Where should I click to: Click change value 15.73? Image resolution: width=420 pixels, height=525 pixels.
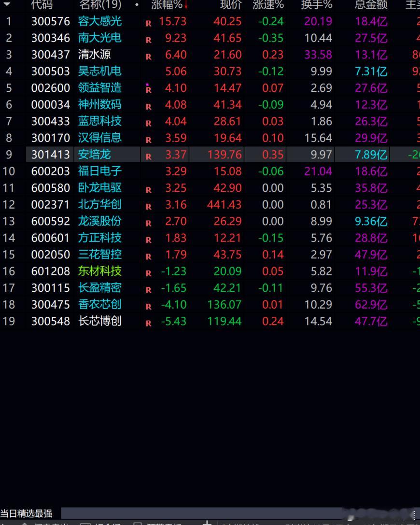pyautogui.click(x=173, y=21)
